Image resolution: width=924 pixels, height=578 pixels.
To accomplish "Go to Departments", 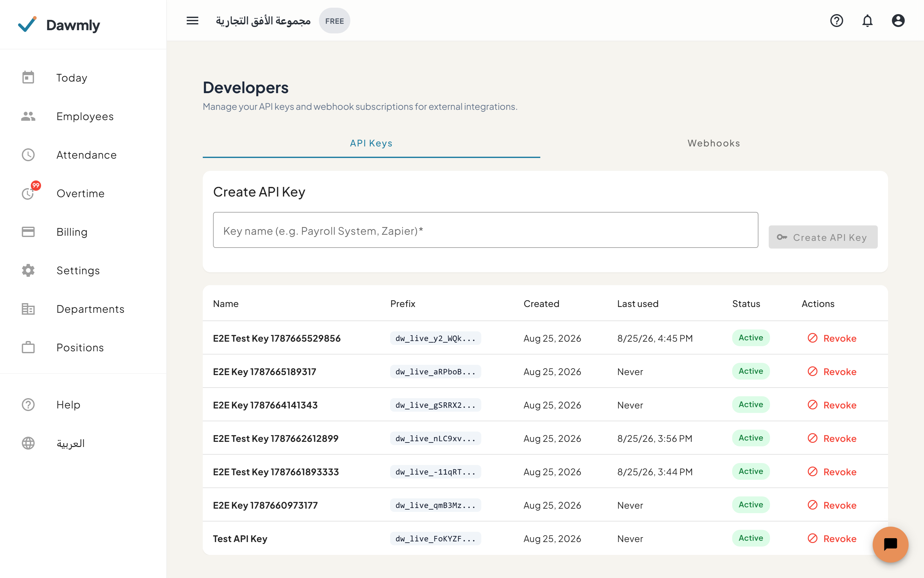I will pyautogui.click(x=90, y=309).
